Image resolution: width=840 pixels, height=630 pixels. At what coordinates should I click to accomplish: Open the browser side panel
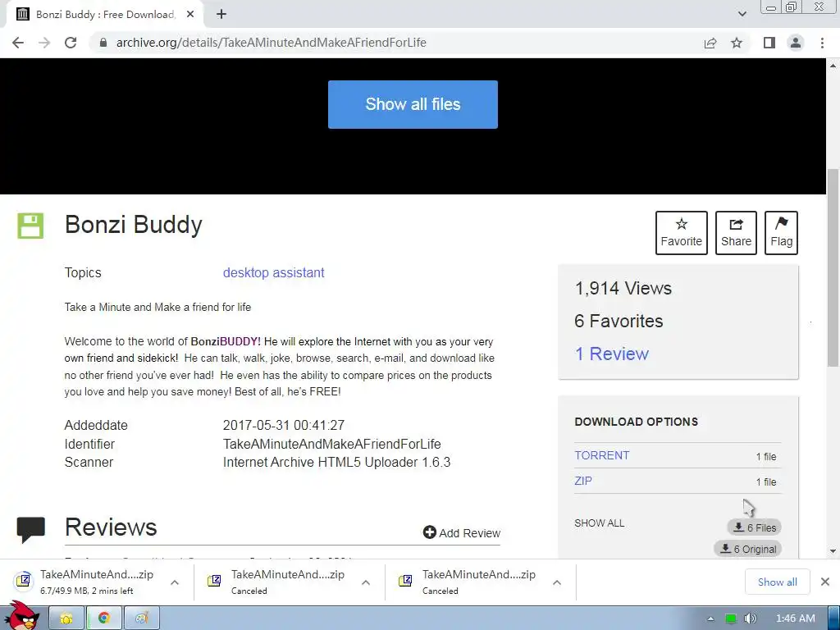(x=769, y=43)
